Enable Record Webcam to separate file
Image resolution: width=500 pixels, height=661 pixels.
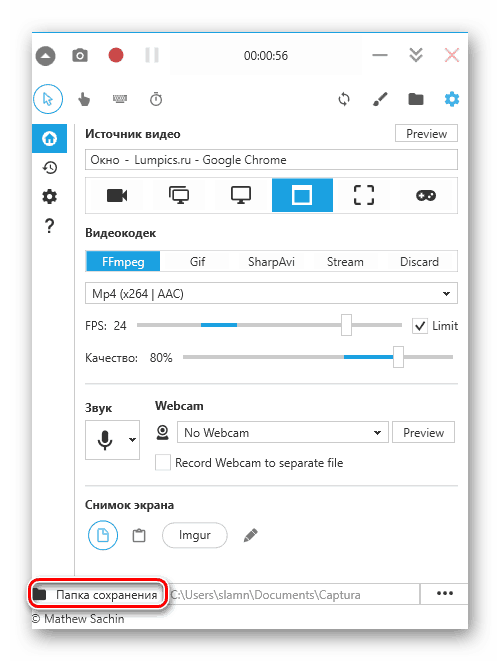163,462
